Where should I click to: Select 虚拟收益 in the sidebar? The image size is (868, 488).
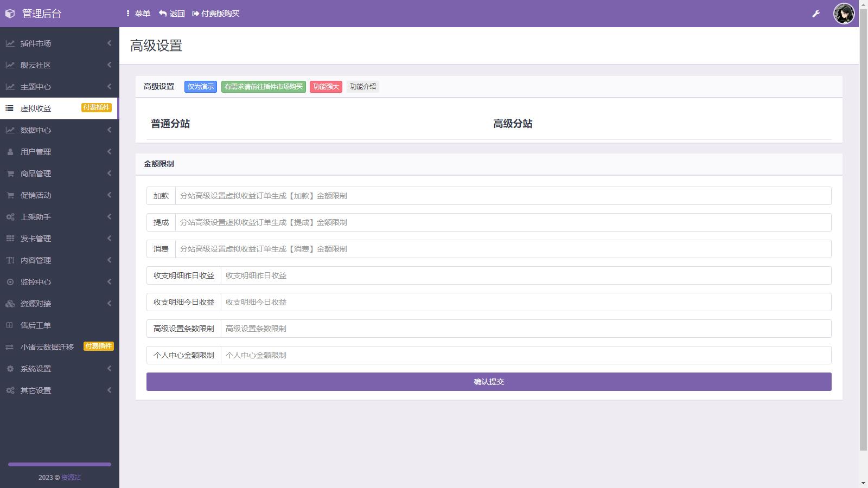[x=36, y=108]
